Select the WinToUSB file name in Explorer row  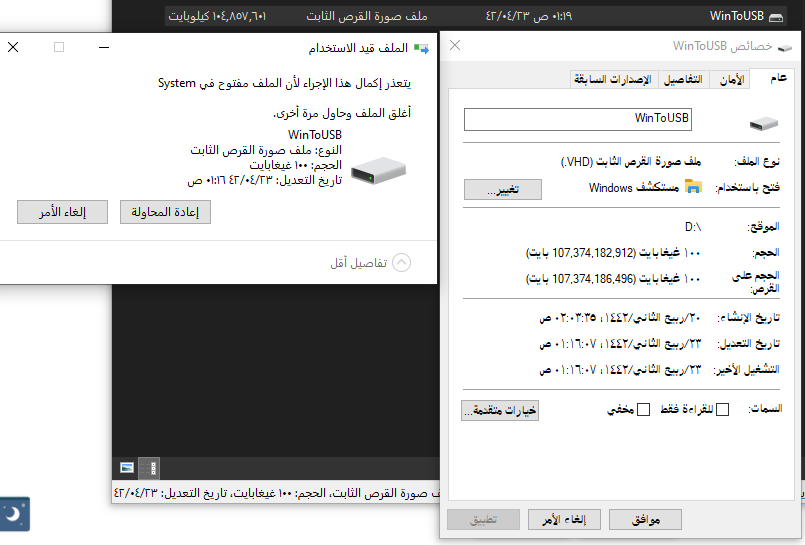click(736, 16)
